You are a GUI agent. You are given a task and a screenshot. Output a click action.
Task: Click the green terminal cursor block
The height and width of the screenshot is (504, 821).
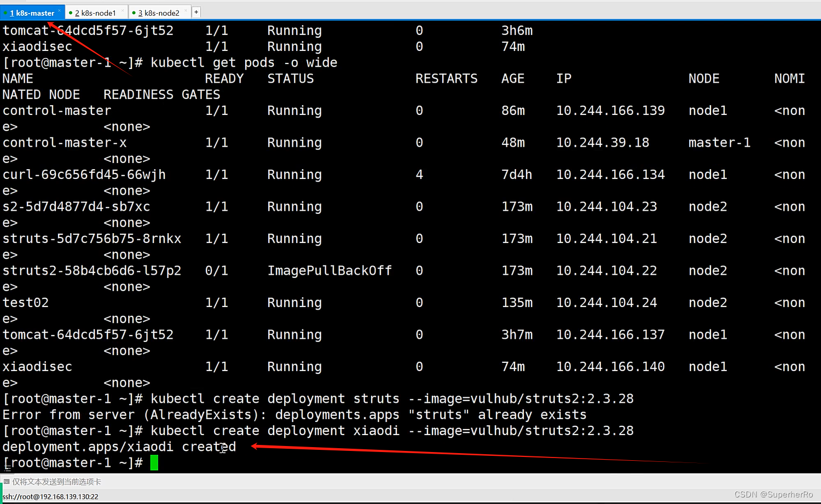pos(154,462)
